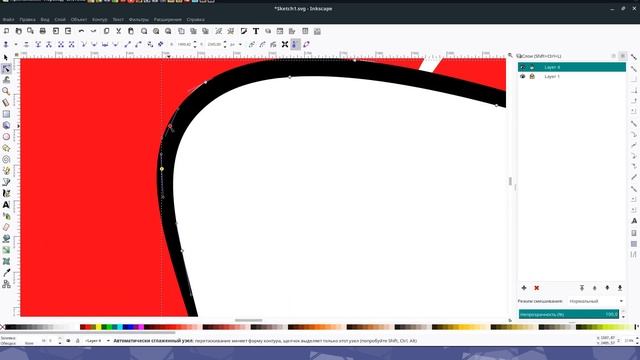Toggle the show path outline pen icon

[306, 44]
